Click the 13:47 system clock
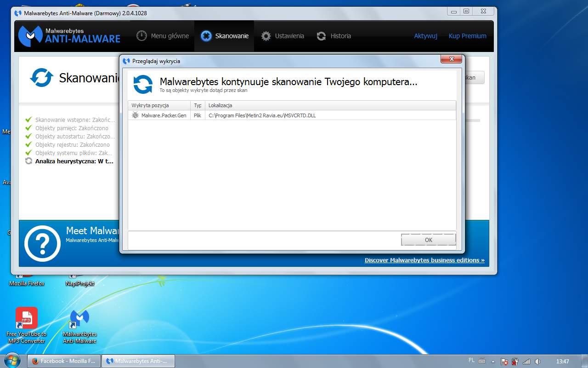This screenshot has height=368, width=588. [x=562, y=362]
